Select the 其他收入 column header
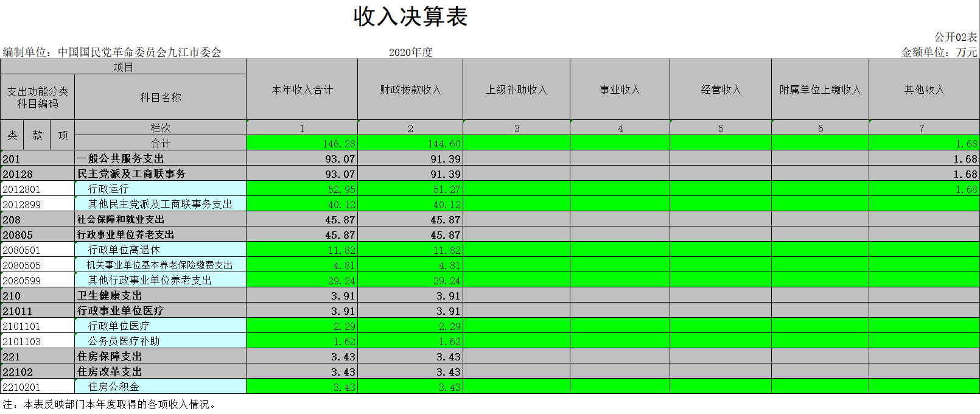Image resolution: width=980 pixels, height=414 pixels. (924, 89)
